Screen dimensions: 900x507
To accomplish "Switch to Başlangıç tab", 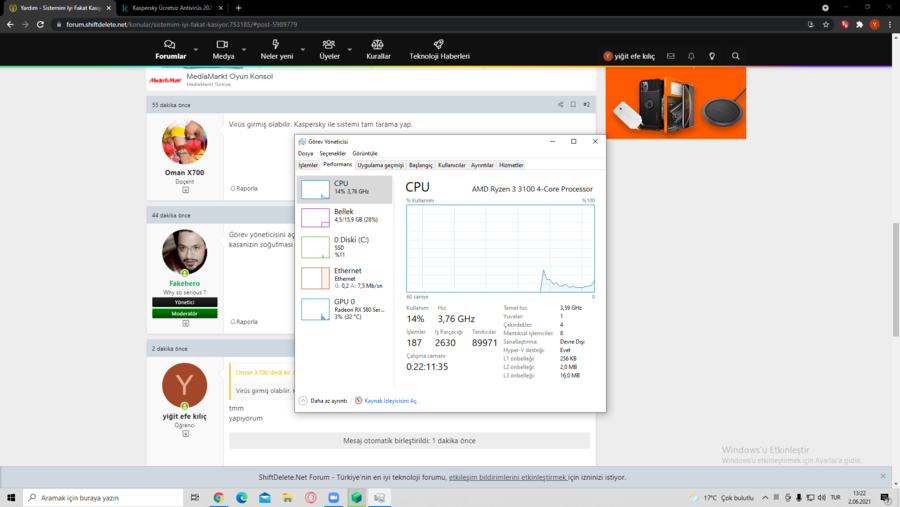I will (x=420, y=165).
